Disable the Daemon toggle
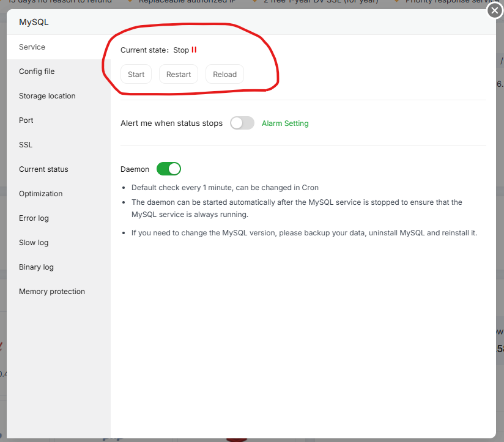Image resolution: width=504 pixels, height=442 pixels. point(169,169)
